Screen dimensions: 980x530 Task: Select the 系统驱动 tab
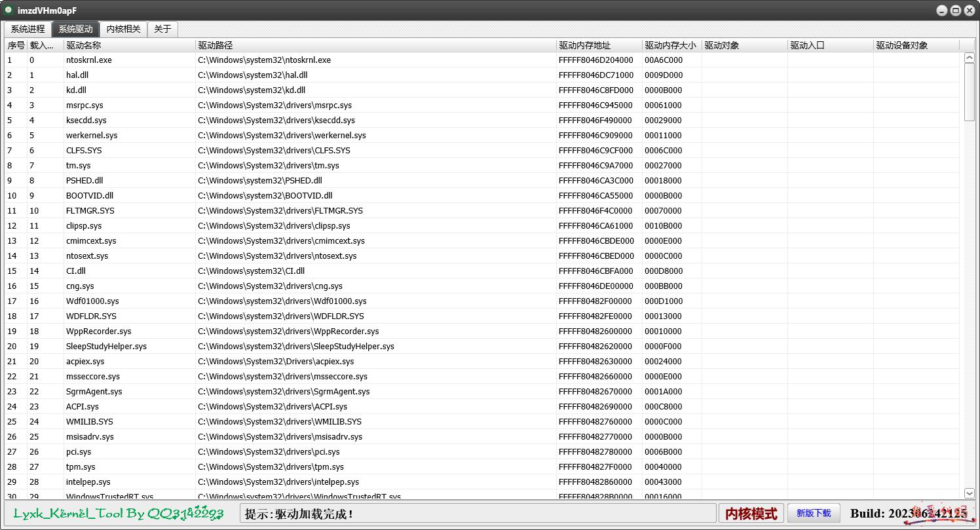[75, 29]
